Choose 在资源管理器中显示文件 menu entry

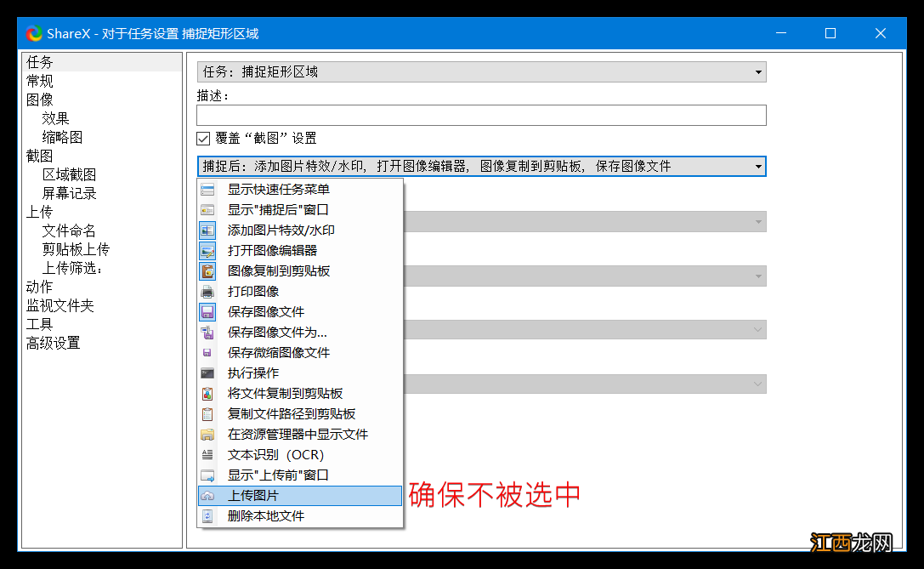[x=301, y=435]
